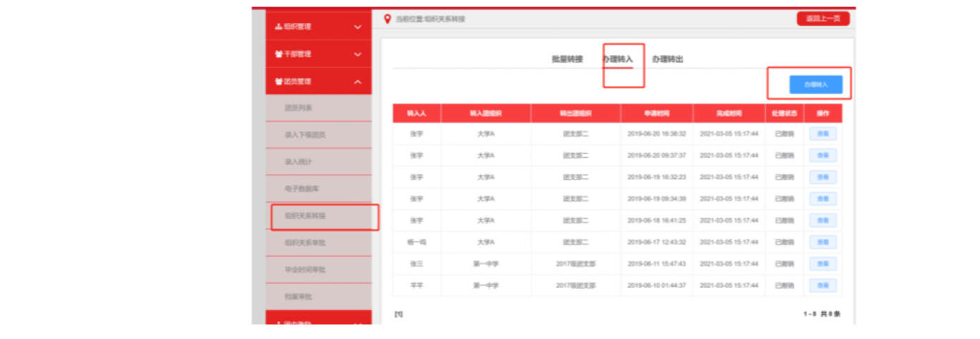Open 毕业时间审批 sidebar item

coord(305,270)
